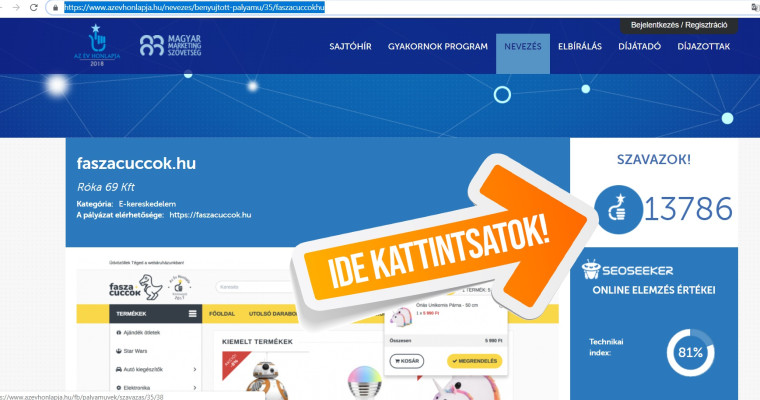Click the SEOSEEKER robot logo icon
The width and height of the screenshot is (760, 400).
(591, 270)
